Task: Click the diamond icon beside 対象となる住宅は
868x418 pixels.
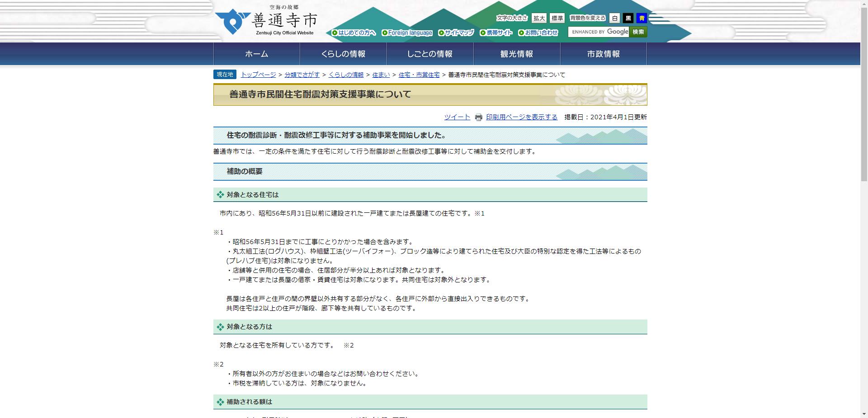Action: pyautogui.click(x=220, y=194)
